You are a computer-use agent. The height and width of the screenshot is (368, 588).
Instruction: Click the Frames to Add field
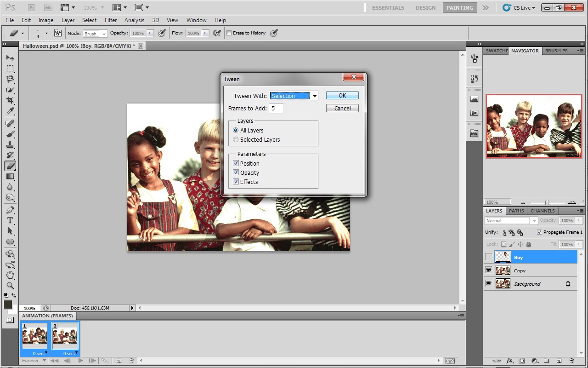tap(277, 109)
